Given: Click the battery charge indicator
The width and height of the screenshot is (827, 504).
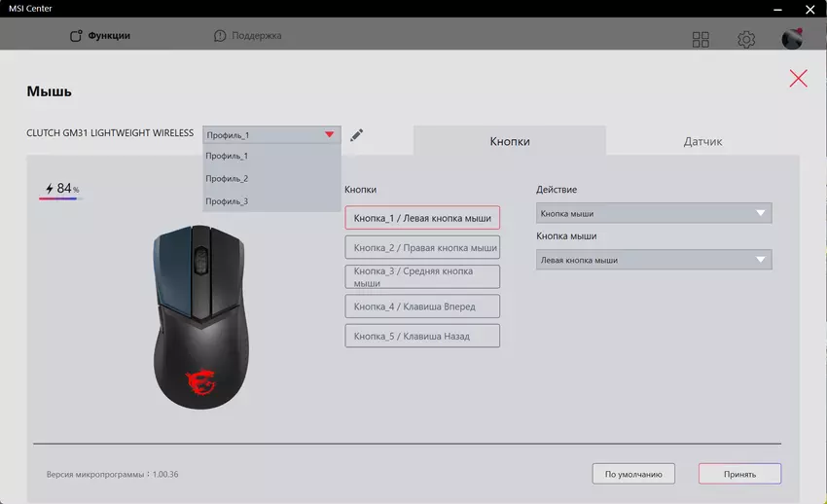Looking at the screenshot, I should 62,189.
